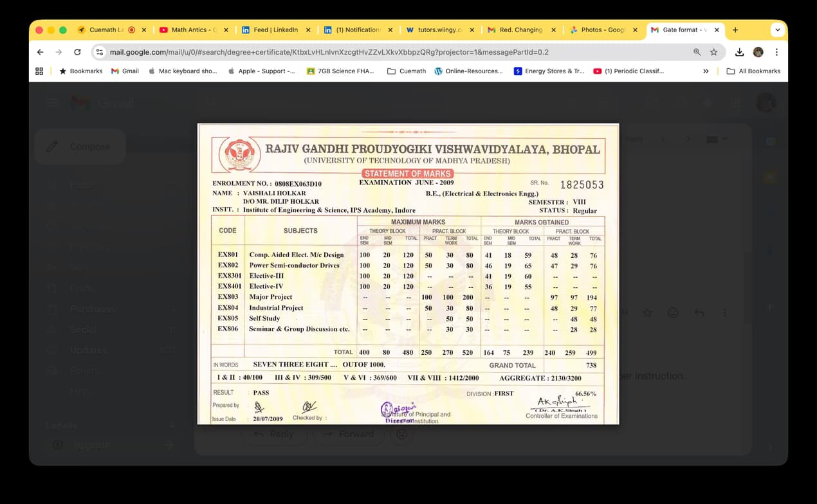Open the tab search dropdown arrow
Image resolution: width=817 pixels, height=504 pixels.
pos(777,30)
